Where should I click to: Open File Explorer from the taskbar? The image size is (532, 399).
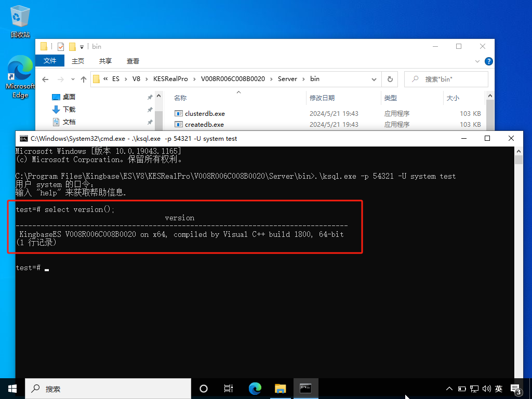280,389
